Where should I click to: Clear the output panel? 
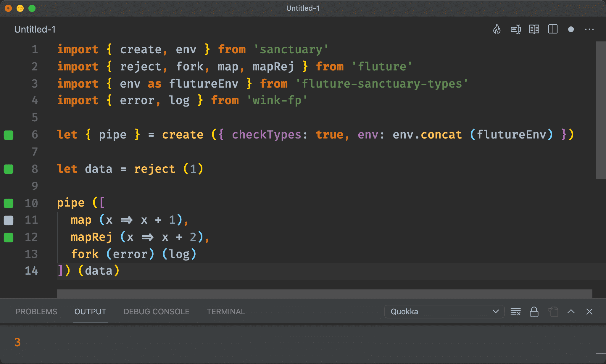click(x=515, y=312)
